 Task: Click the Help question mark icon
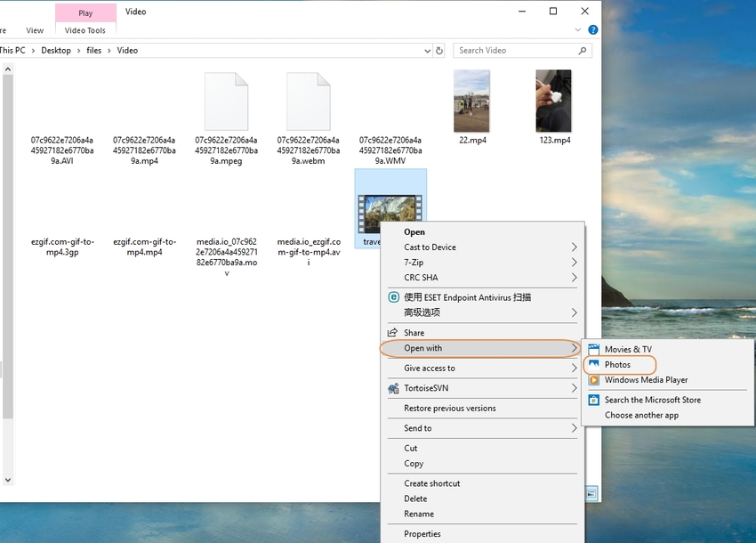point(593,30)
